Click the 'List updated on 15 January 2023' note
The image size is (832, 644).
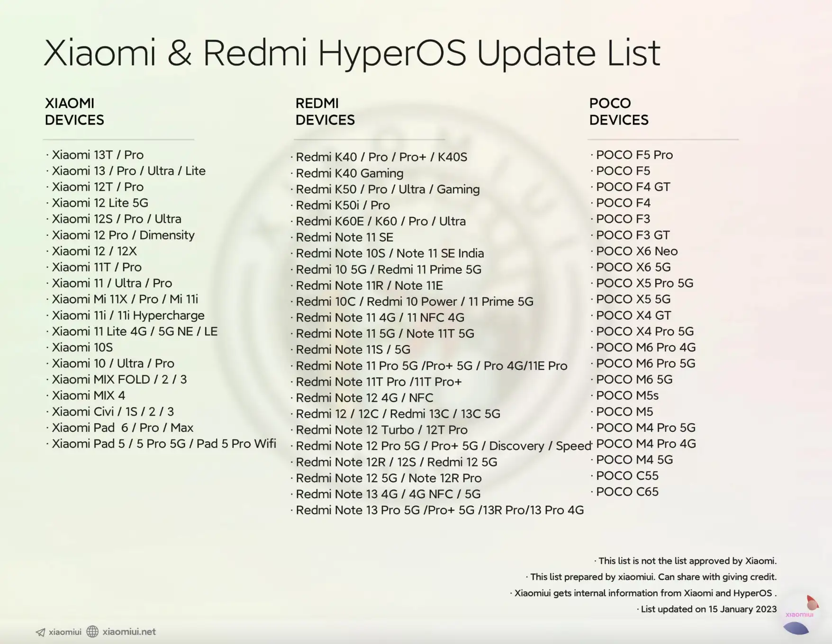[708, 609]
